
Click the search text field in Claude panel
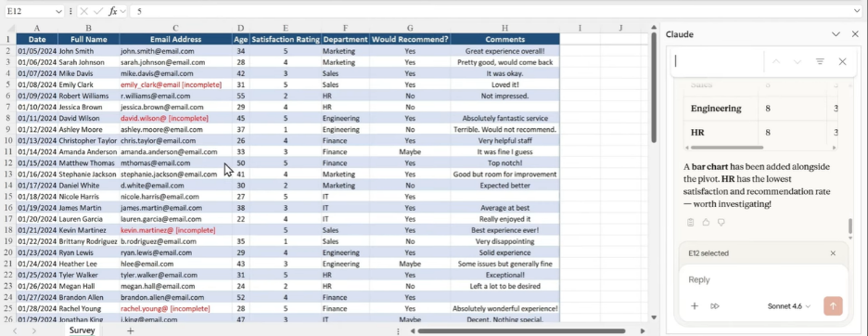[x=718, y=61]
